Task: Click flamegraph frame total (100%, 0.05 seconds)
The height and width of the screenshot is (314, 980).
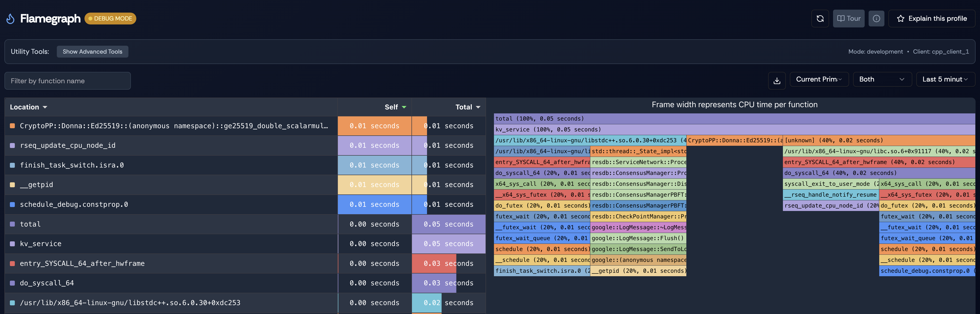Action: (x=734, y=119)
